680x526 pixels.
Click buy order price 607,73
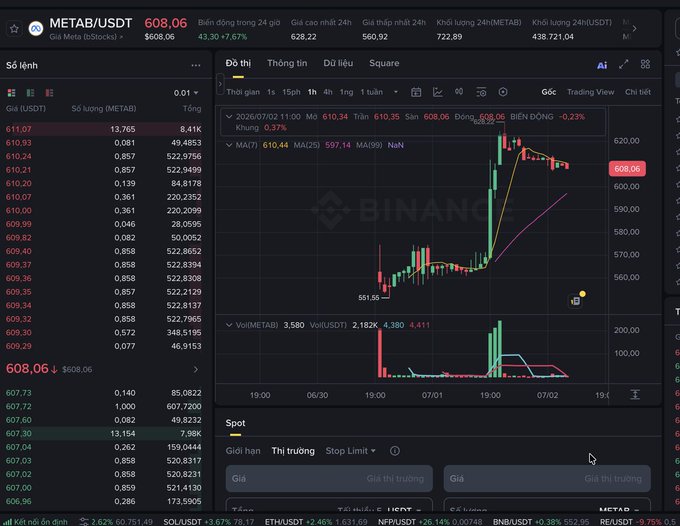pos(19,393)
